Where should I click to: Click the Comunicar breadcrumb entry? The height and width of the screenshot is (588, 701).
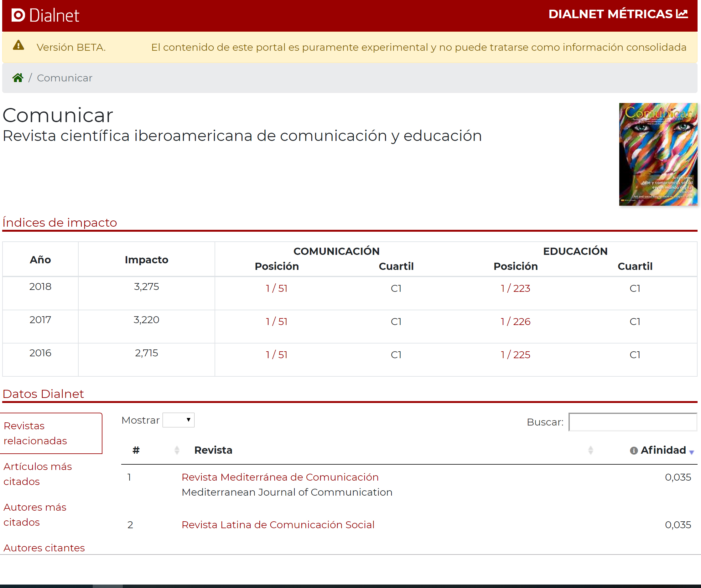coord(65,78)
